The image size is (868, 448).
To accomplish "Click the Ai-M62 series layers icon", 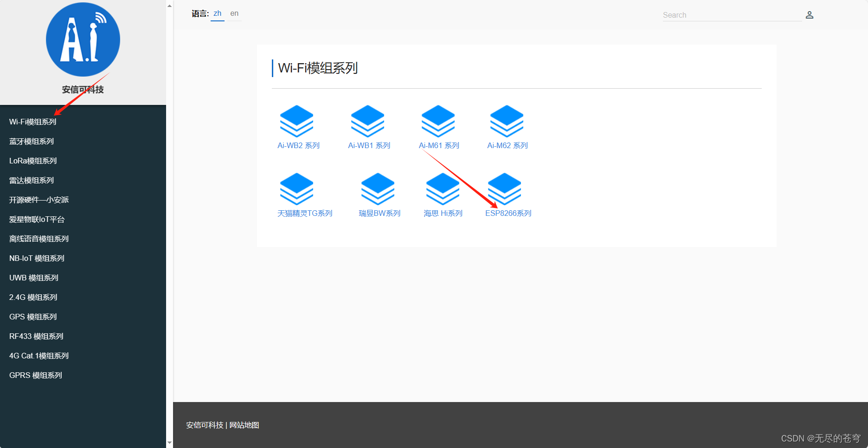I will (507, 121).
